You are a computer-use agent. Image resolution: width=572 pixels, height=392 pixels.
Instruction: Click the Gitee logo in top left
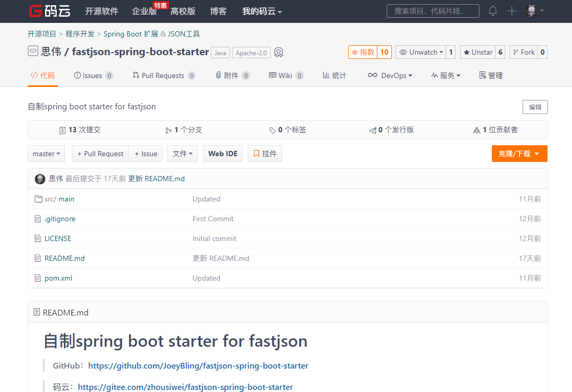point(49,10)
